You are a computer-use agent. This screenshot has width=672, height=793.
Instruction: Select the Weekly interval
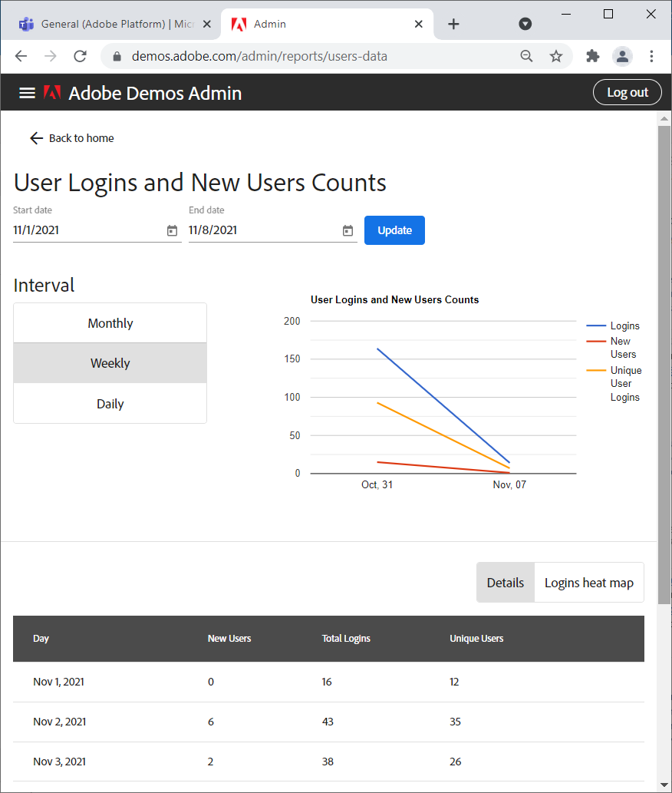110,363
